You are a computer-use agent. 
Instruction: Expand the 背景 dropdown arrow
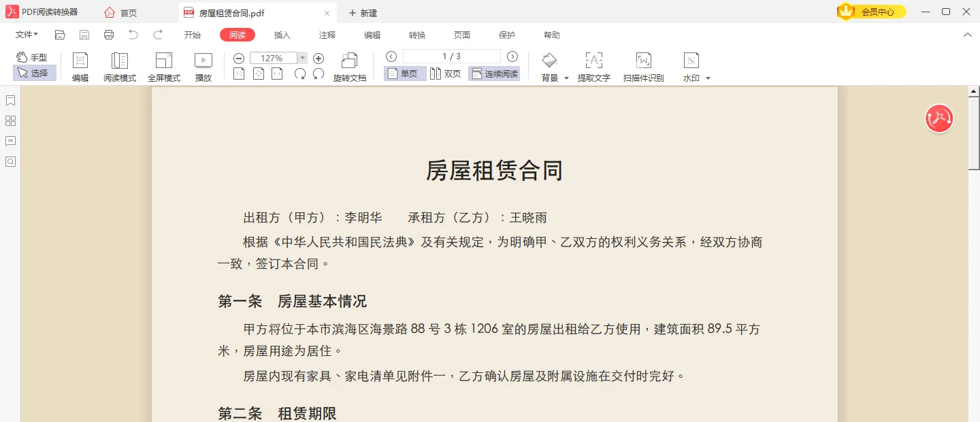[567, 78]
